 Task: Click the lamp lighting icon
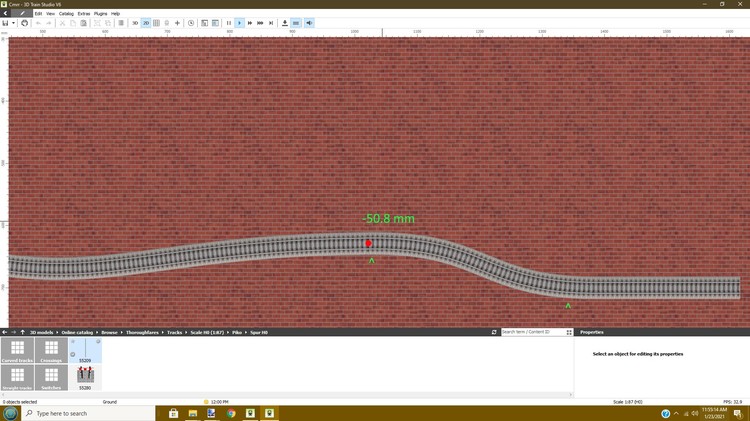(x=167, y=23)
